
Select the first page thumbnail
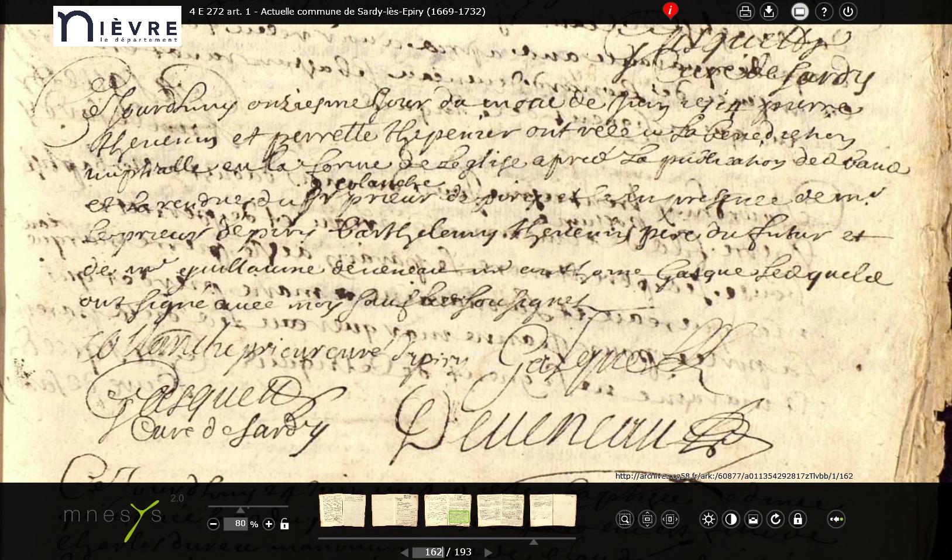click(342, 510)
